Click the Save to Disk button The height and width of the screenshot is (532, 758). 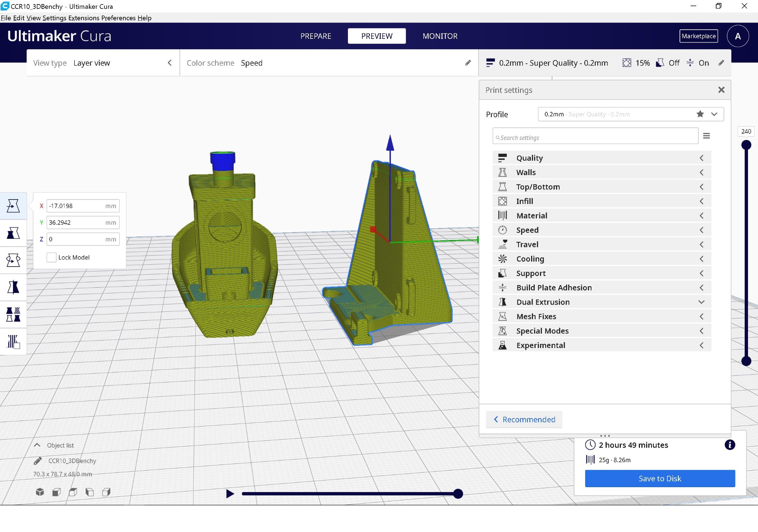(660, 478)
